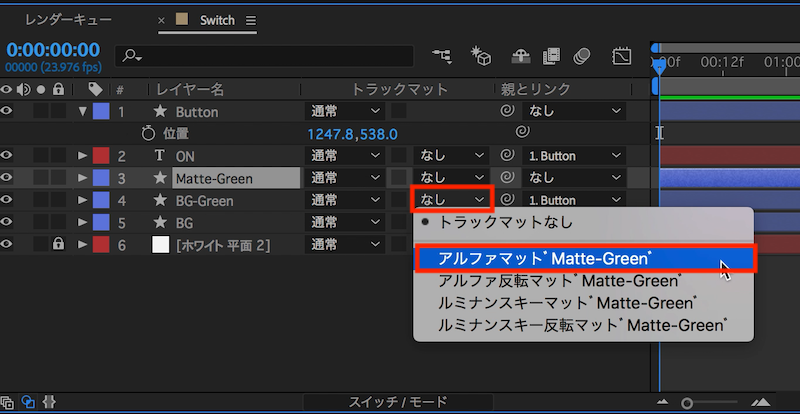
Task: Click the Switches / Modes toggle button
Action: pos(398,402)
